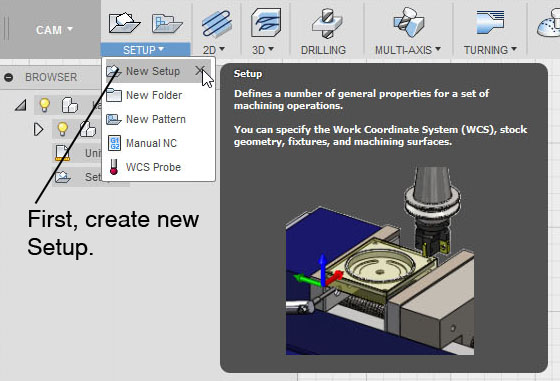Click the second row component icon

(x=88, y=129)
